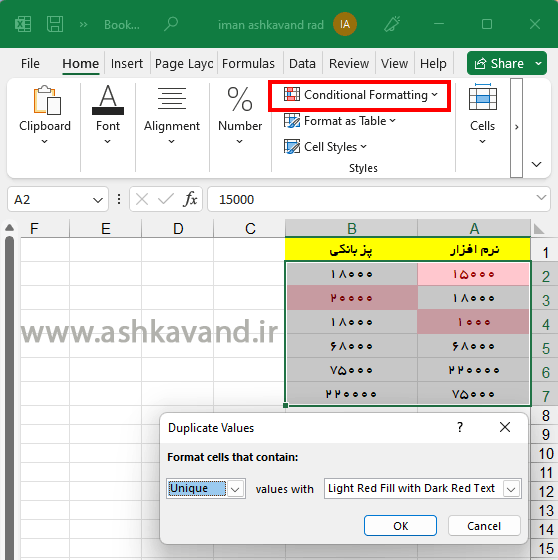
Task: Switch to the Home tab
Action: pos(80,64)
